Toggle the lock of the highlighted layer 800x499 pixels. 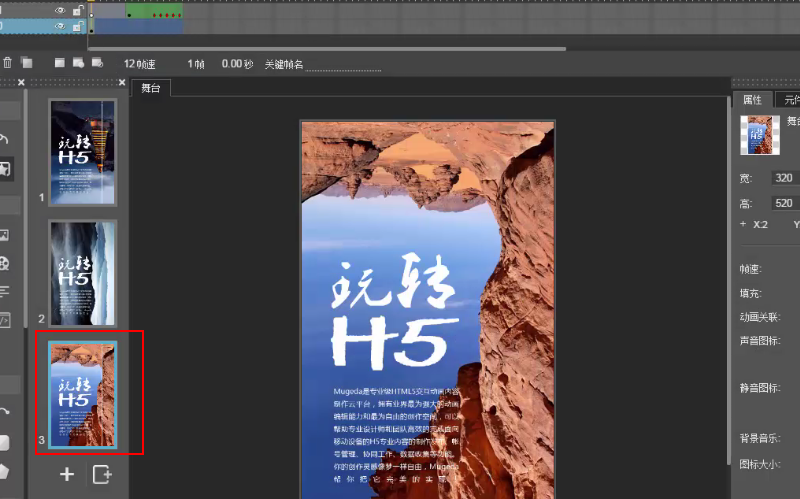77,26
